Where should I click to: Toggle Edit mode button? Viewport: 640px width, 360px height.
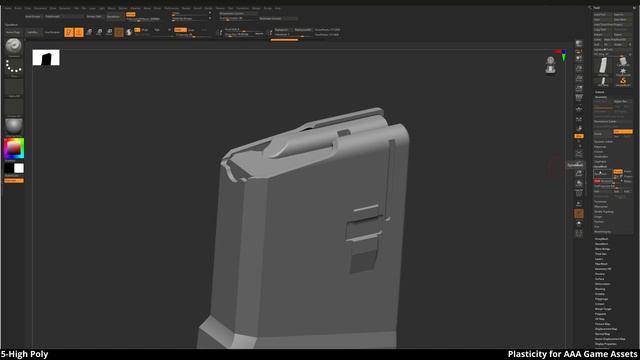(69, 32)
